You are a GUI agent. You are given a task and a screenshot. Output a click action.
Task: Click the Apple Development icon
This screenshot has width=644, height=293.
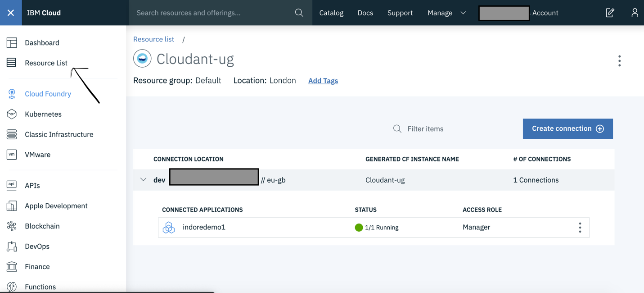point(12,206)
